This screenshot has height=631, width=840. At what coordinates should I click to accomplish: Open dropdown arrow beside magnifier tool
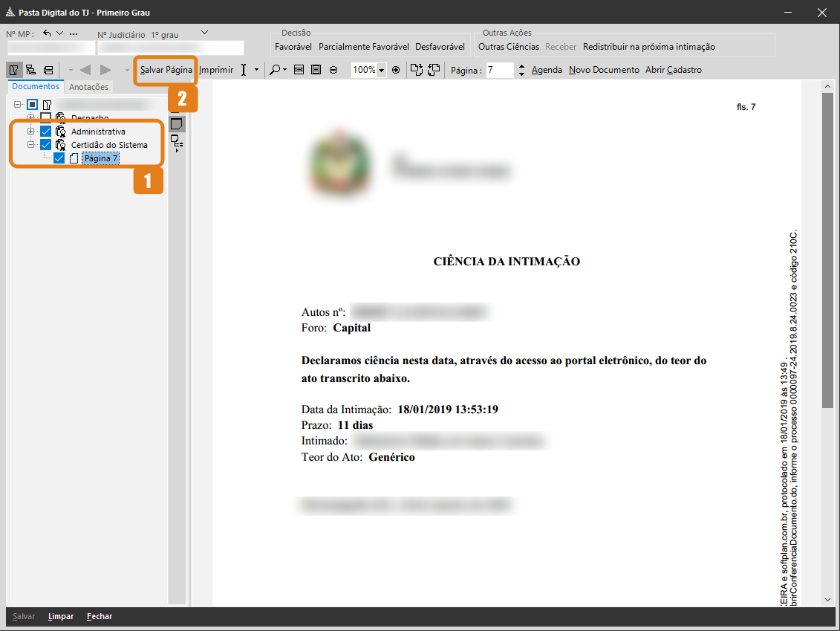[284, 70]
